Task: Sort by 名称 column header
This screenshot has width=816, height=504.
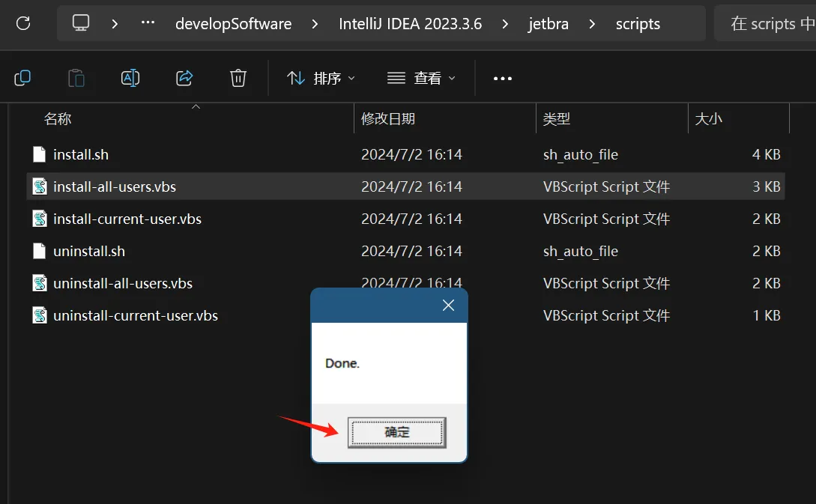Action: click(x=57, y=119)
